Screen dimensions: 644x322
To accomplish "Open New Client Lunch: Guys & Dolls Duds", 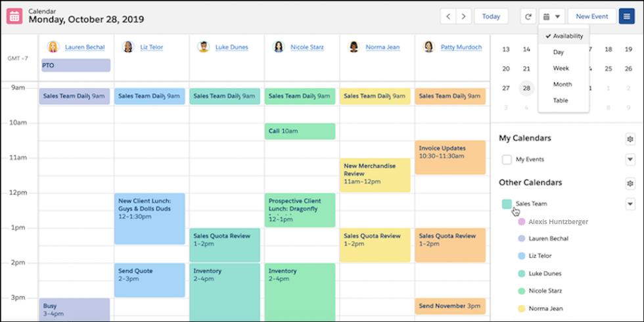I will (150, 219).
